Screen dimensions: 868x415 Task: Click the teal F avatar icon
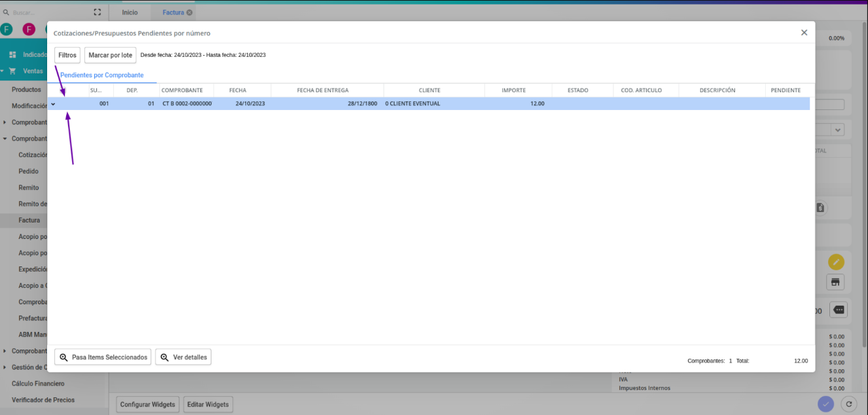click(x=7, y=29)
